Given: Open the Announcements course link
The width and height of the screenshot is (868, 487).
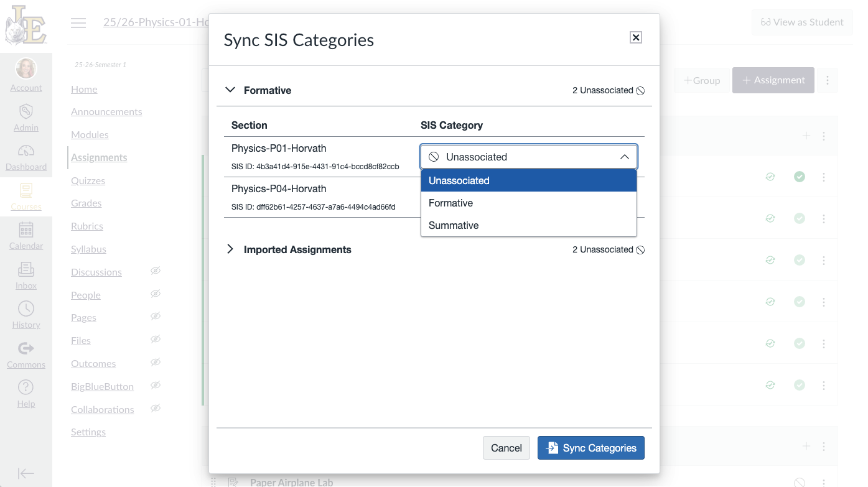Looking at the screenshot, I should coord(106,112).
